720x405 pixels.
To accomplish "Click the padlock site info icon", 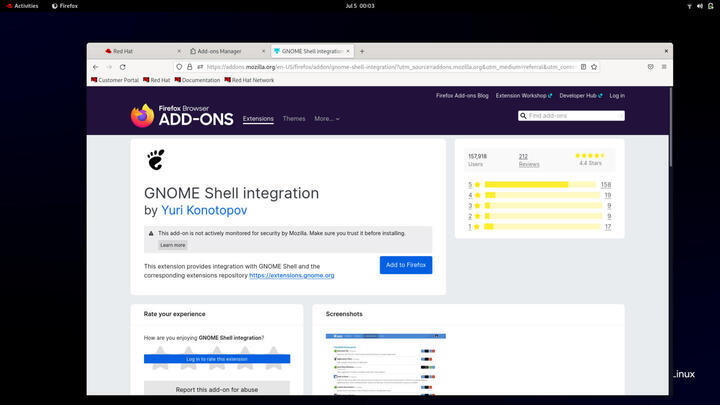I will [189, 67].
